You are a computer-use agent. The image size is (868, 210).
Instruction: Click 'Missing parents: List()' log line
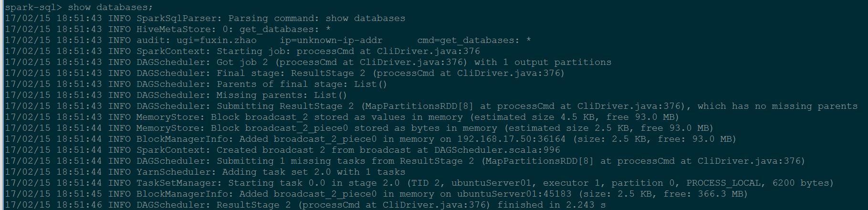(x=176, y=95)
